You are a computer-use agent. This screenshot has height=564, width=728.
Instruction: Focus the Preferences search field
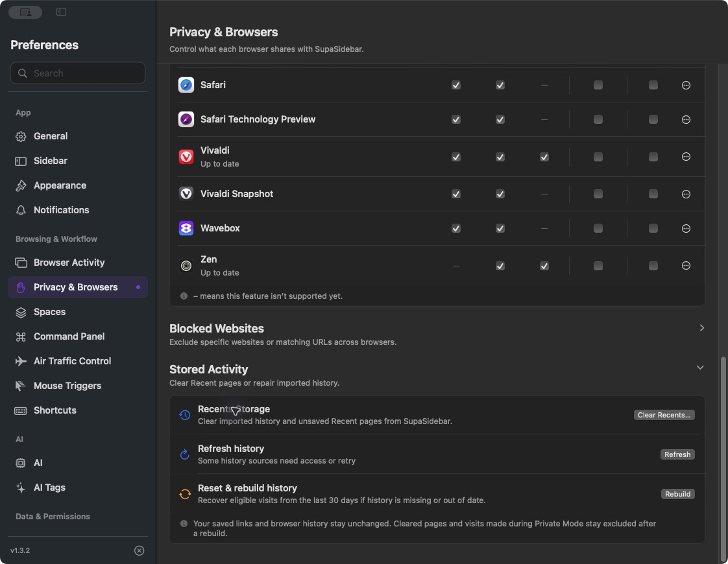77,73
